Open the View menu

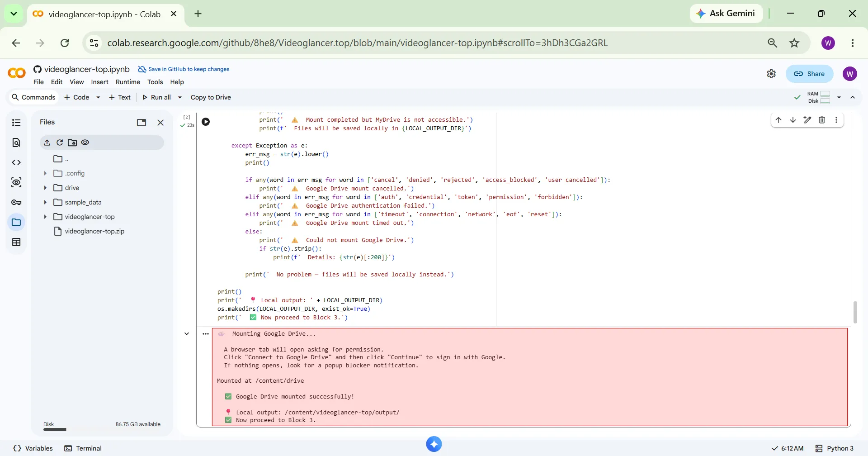76,82
